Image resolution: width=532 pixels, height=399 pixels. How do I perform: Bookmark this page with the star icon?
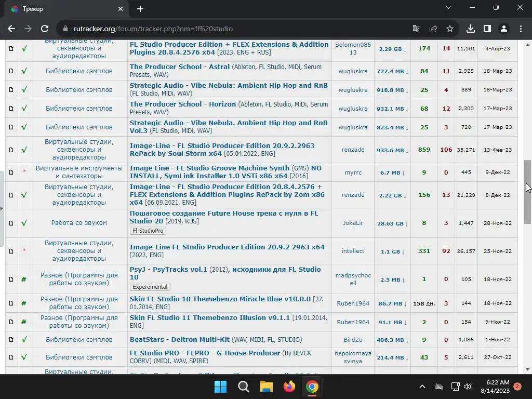pyautogui.click(x=450, y=29)
